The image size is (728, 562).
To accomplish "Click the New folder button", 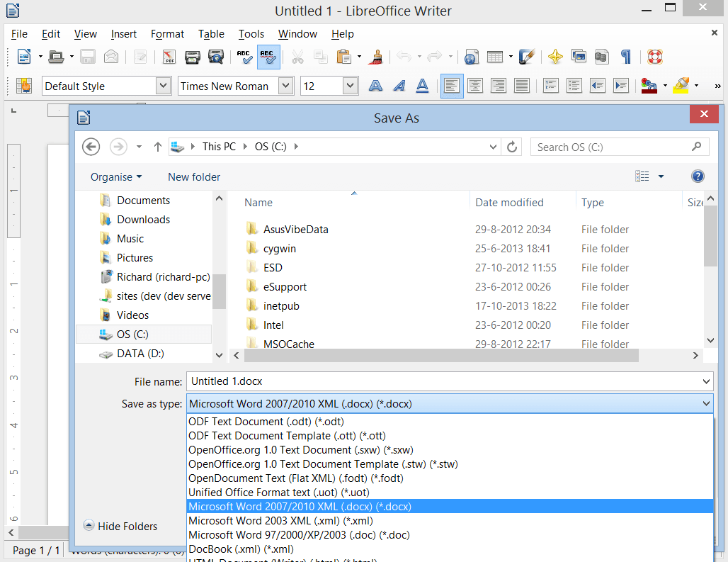I will 194,176.
